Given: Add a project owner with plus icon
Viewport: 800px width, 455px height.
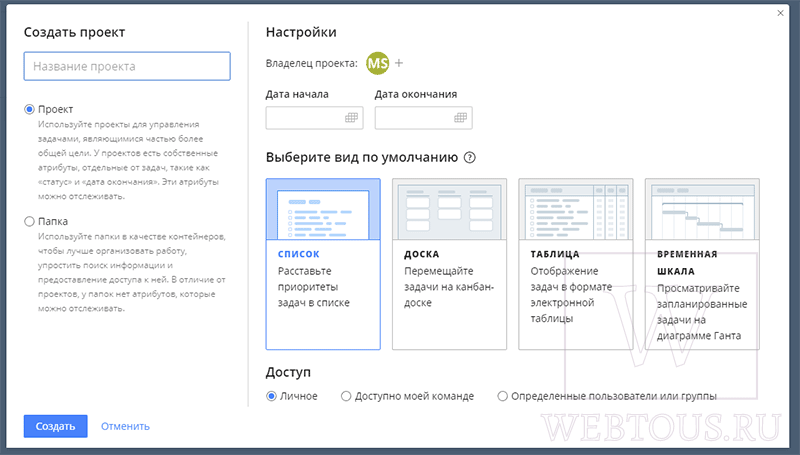Looking at the screenshot, I should pos(399,63).
